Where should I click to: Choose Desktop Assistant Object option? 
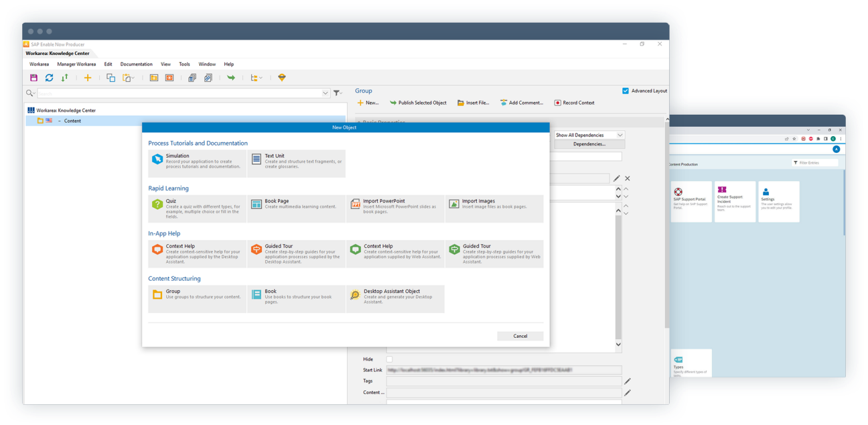[x=395, y=299]
